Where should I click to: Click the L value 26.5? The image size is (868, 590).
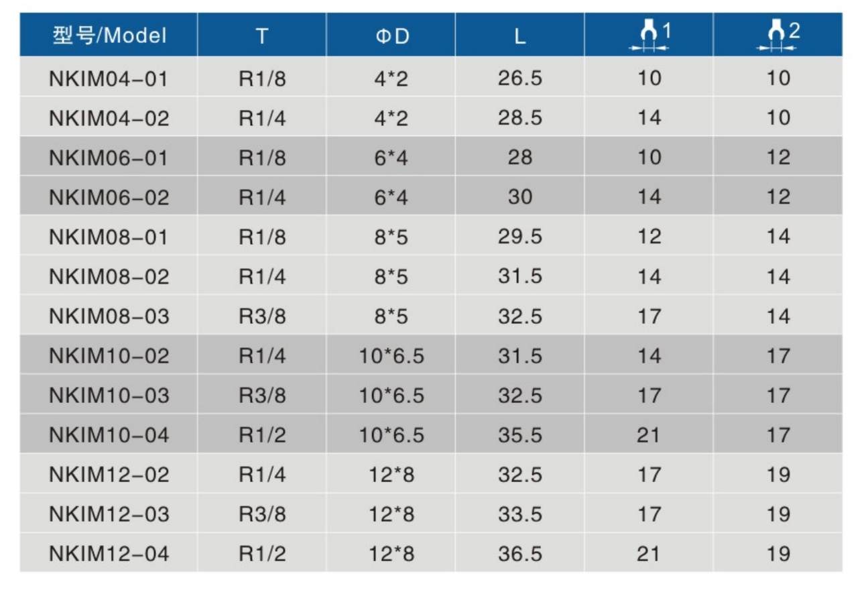pyautogui.click(x=519, y=78)
